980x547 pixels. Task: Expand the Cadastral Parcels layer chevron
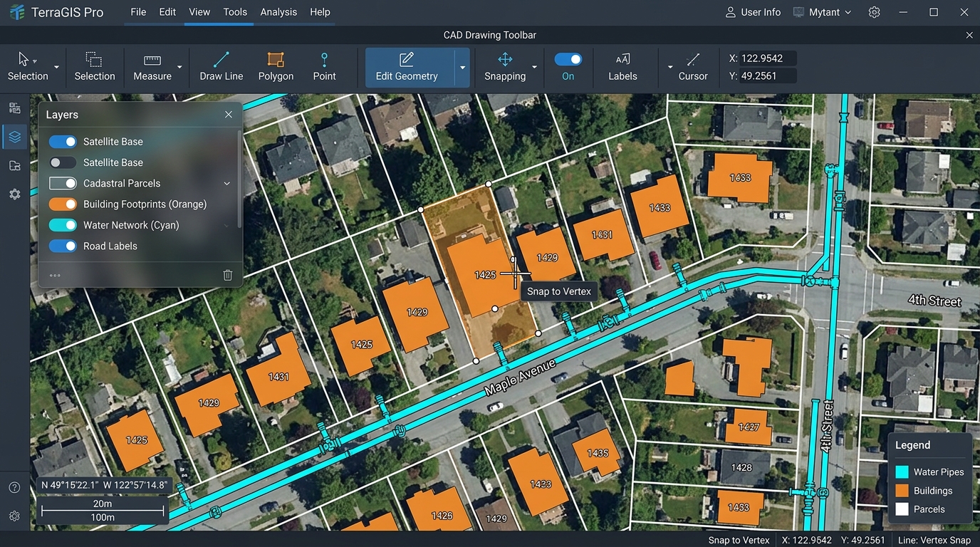point(227,184)
